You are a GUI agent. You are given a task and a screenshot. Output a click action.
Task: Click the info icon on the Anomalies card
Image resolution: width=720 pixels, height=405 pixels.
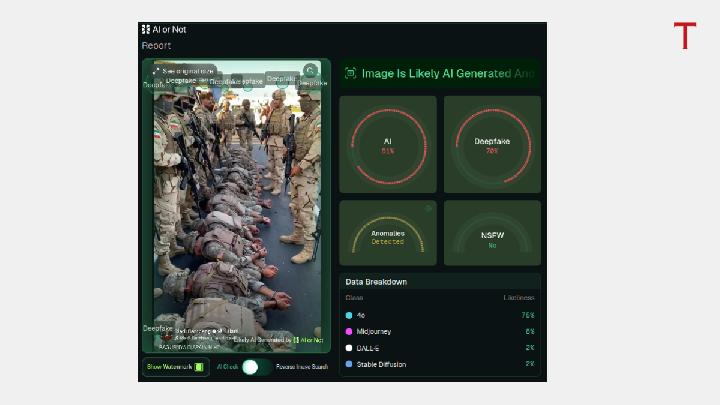point(429,208)
